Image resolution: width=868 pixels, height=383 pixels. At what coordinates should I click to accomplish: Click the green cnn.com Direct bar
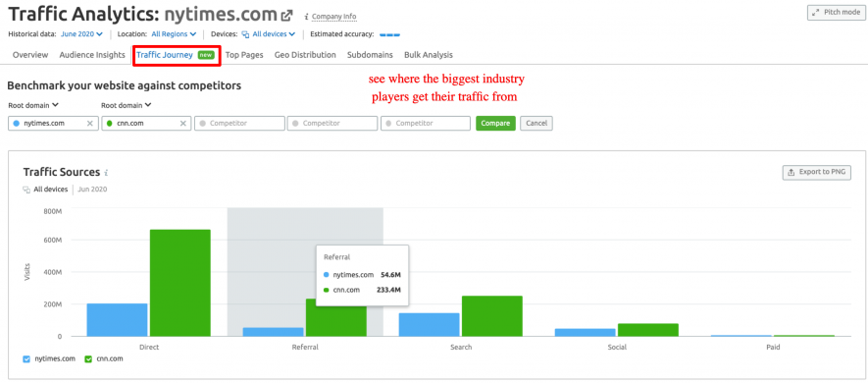point(179,283)
